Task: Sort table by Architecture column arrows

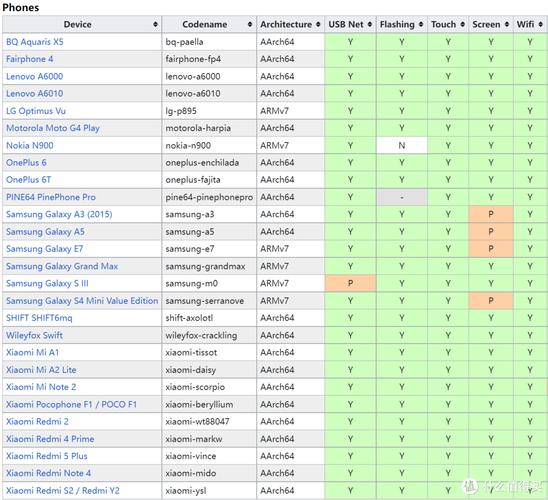Action: coord(318,24)
